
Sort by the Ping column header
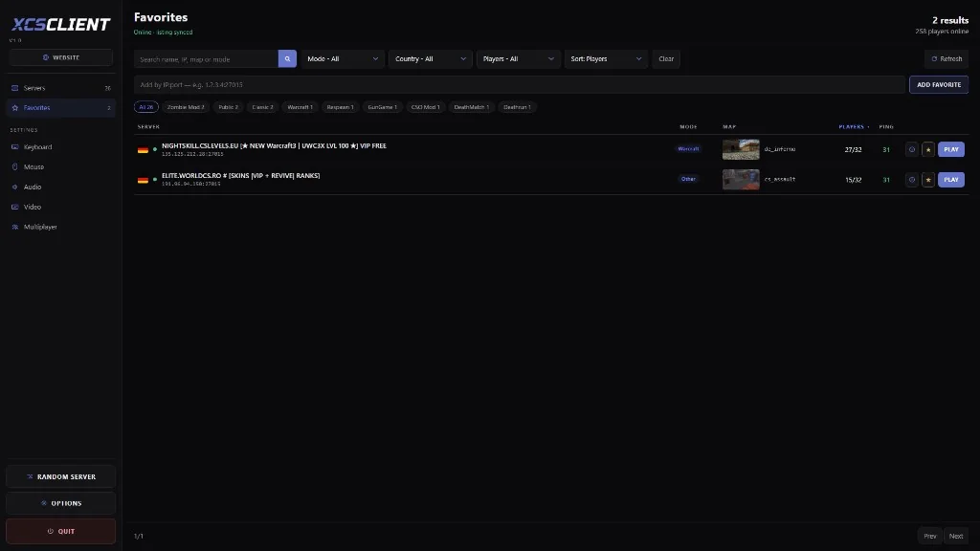(x=886, y=127)
